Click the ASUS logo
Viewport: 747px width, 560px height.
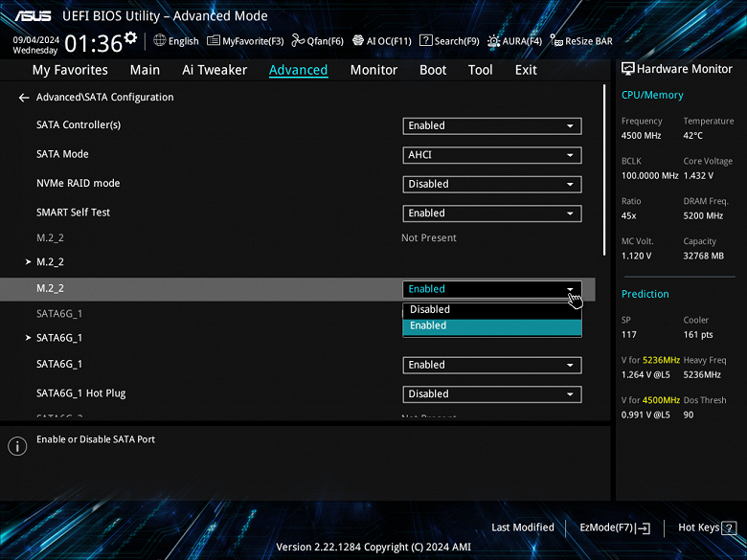(33, 16)
